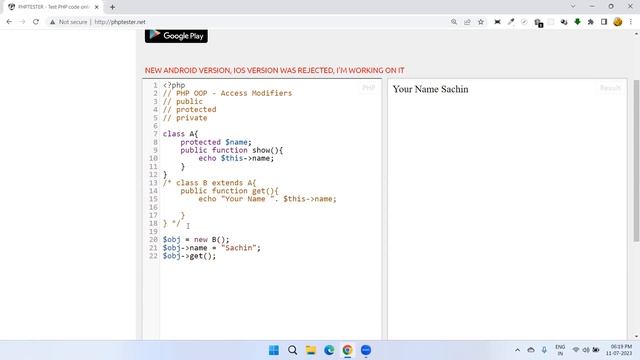This screenshot has width=640, height=360.
Task: Open Microsoft Edge from the taskbar
Action: [329, 350]
